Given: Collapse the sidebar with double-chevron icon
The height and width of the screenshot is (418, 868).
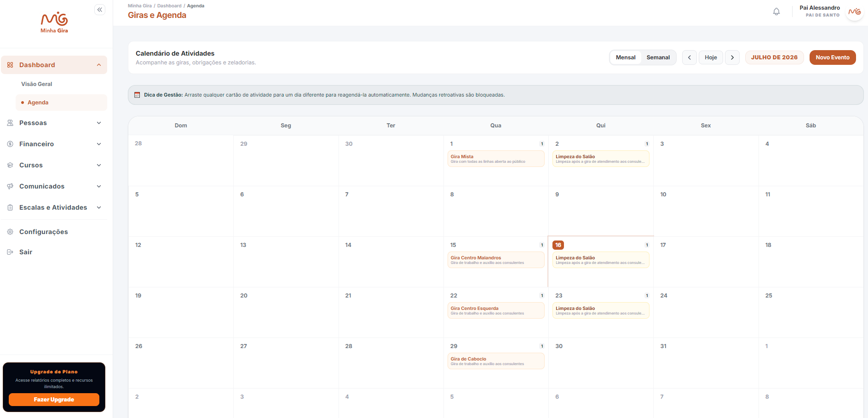Looking at the screenshot, I should [100, 10].
